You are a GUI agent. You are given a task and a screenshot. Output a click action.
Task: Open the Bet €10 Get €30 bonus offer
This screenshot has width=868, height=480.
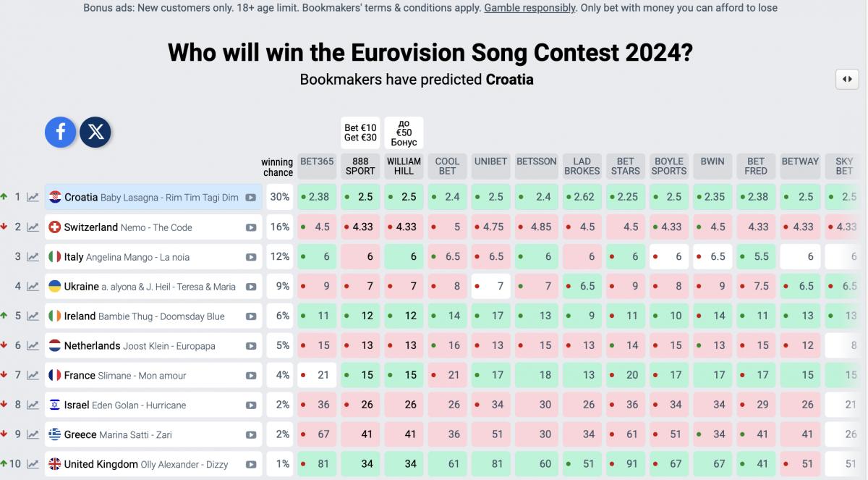tap(360, 132)
